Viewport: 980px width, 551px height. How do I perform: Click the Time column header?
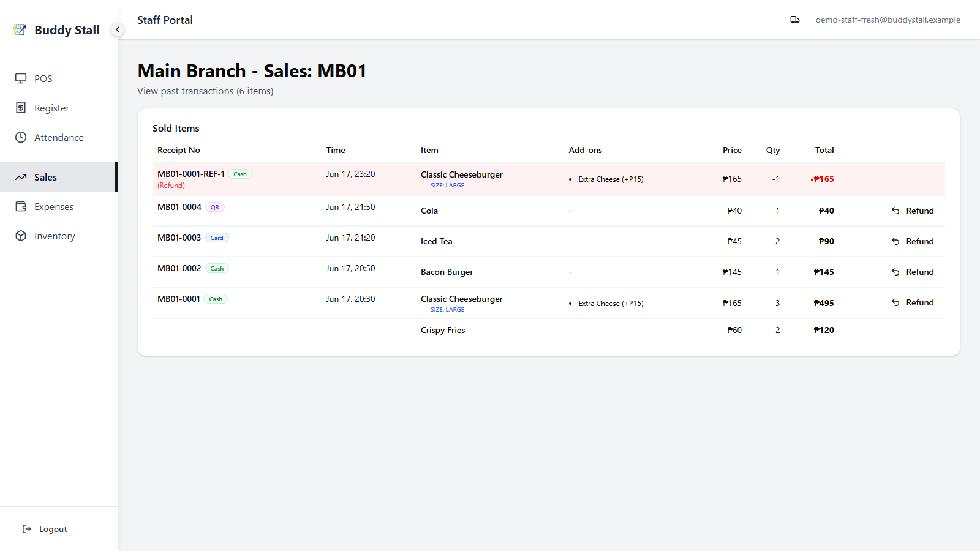(336, 150)
